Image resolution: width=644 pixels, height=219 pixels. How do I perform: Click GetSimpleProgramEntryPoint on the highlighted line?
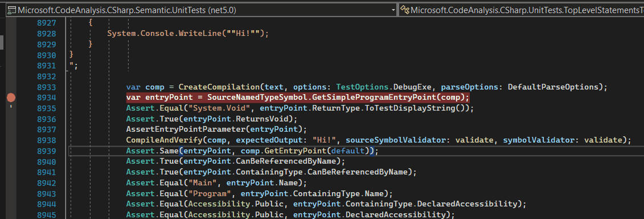(374, 98)
